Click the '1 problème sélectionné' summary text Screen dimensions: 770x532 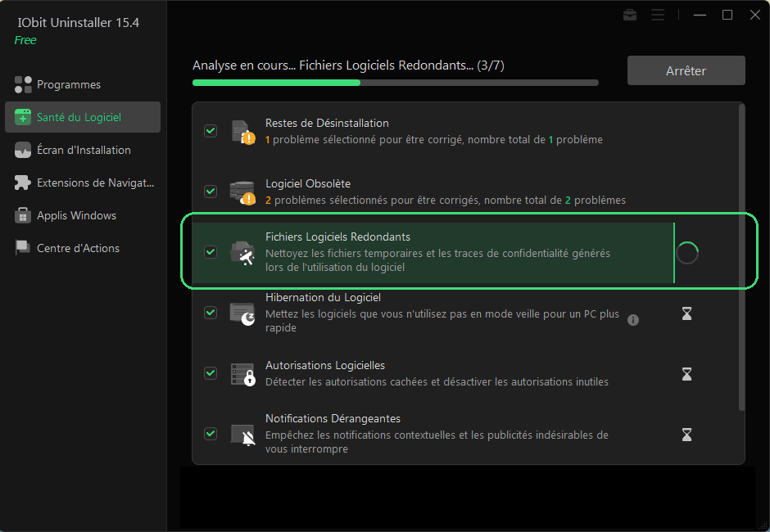(x=433, y=139)
